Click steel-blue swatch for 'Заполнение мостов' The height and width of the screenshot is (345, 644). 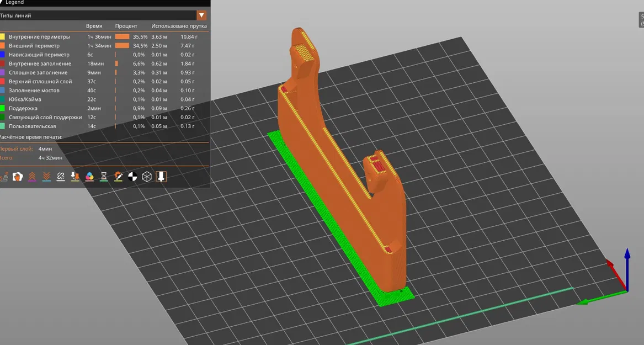(x=2, y=91)
